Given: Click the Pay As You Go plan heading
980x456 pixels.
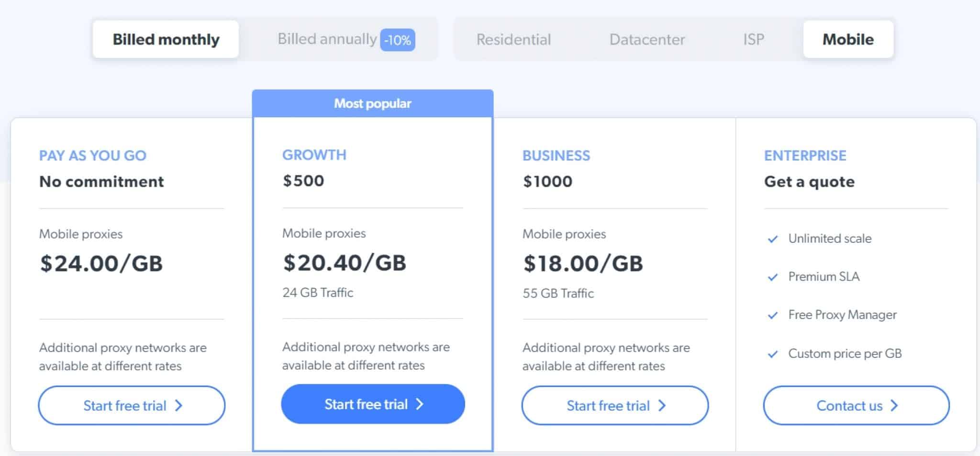Looking at the screenshot, I should 93,155.
